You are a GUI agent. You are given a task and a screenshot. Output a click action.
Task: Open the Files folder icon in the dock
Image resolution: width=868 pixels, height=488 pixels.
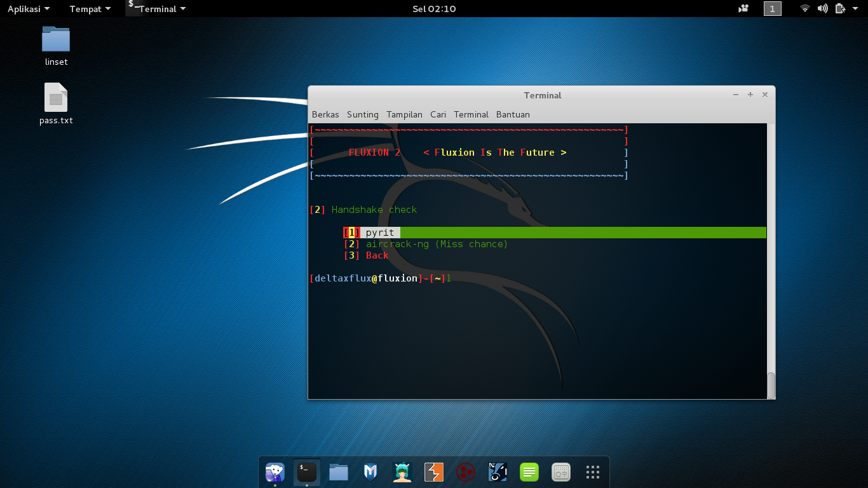339,472
